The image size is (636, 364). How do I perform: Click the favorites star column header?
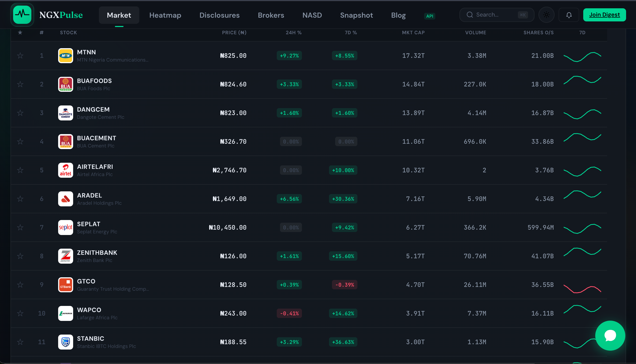pyautogui.click(x=20, y=32)
